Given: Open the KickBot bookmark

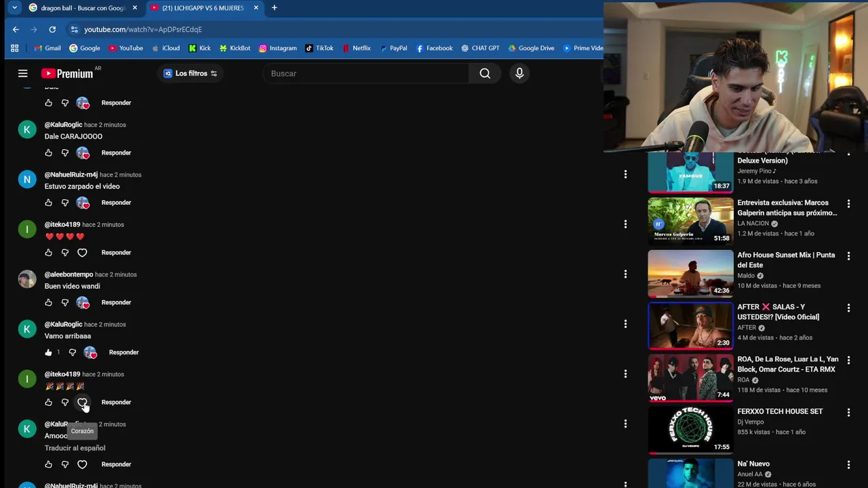Looking at the screenshot, I should tap(235, 48).
